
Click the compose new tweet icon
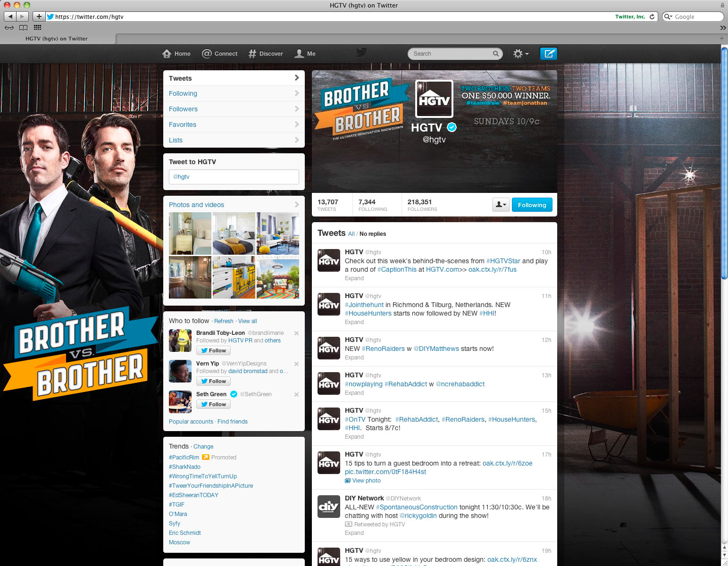point(548,54)
